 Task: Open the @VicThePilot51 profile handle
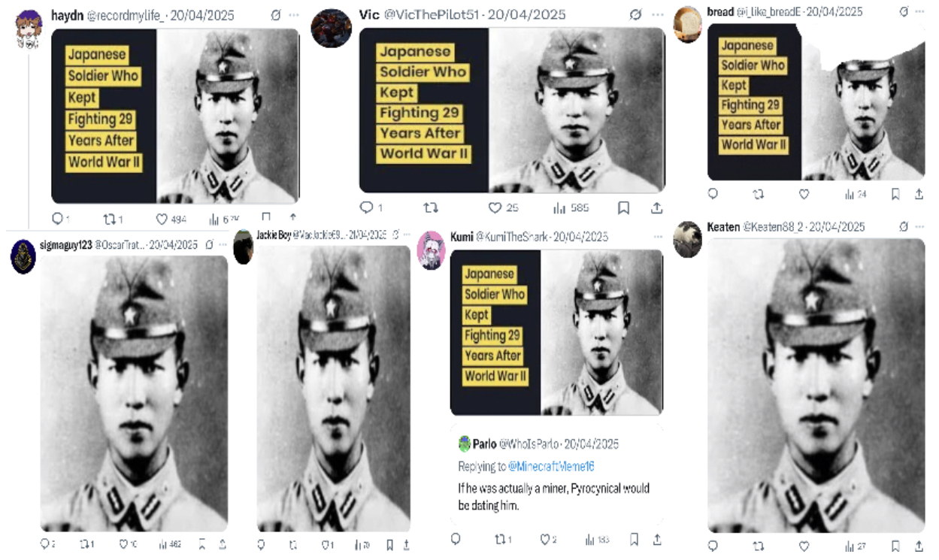point(432,15)
